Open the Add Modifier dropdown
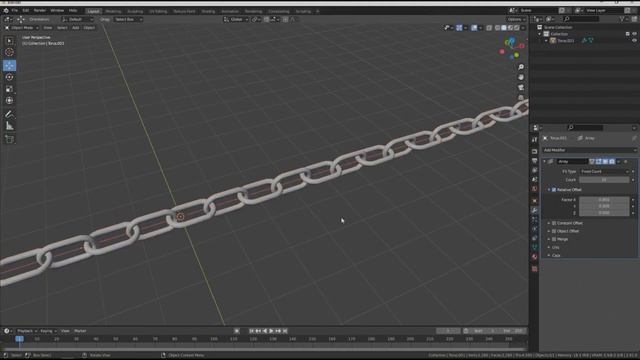 click(x=589, y=150)
